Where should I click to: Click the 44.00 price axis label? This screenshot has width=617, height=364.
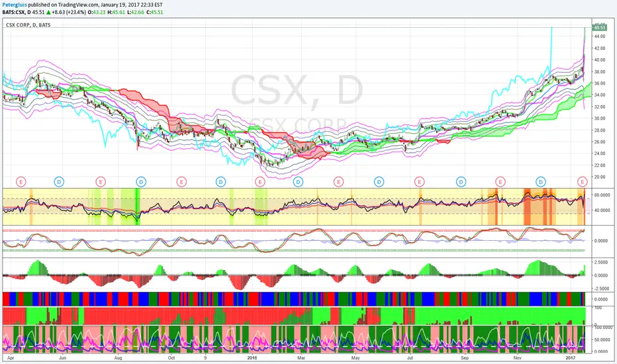pos(600,36)
